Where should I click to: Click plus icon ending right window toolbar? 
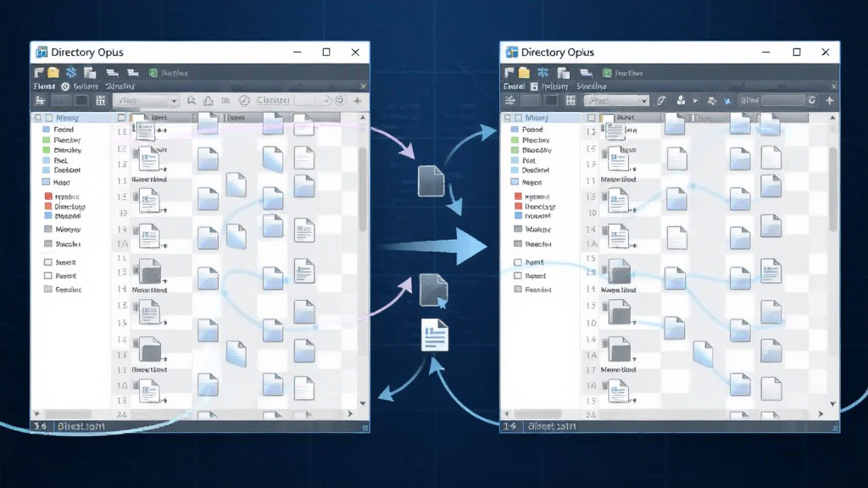[830, 101]
